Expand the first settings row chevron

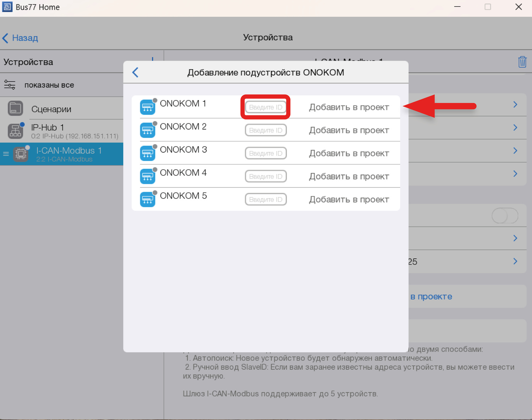click(x=515, y=105)
